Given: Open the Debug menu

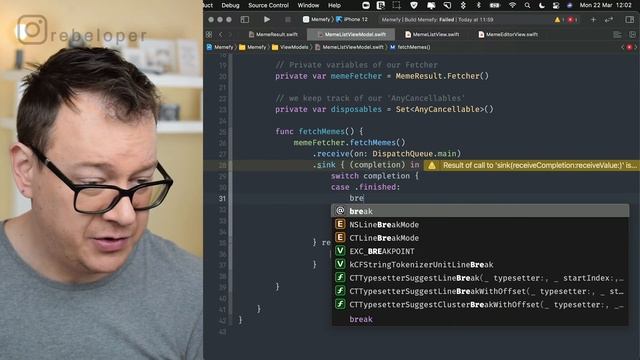Looking at the screenshot, I should (x=230, y=5).
